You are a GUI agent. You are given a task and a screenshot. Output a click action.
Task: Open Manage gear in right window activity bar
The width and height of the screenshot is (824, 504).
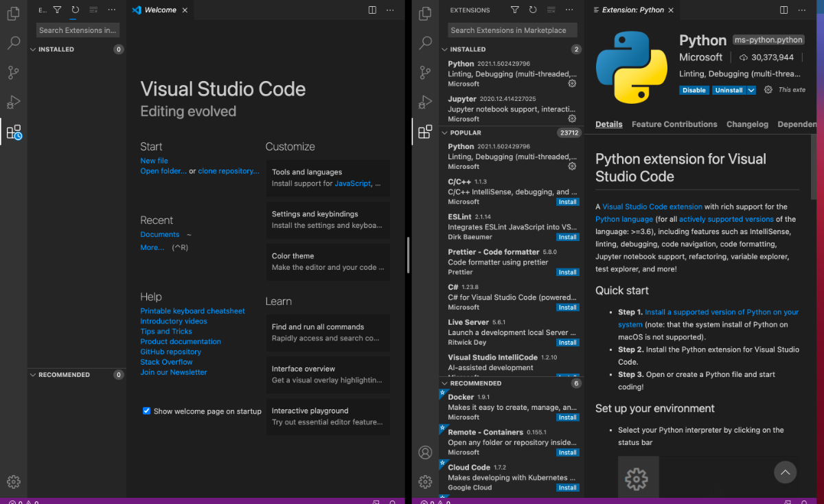coord(425,481)
